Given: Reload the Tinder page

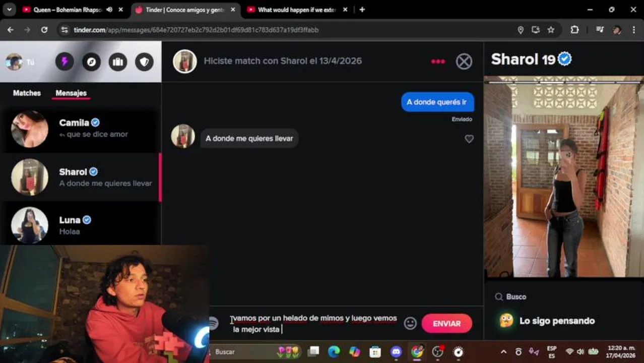Looking at the screenshot, I should click(44, 30).
